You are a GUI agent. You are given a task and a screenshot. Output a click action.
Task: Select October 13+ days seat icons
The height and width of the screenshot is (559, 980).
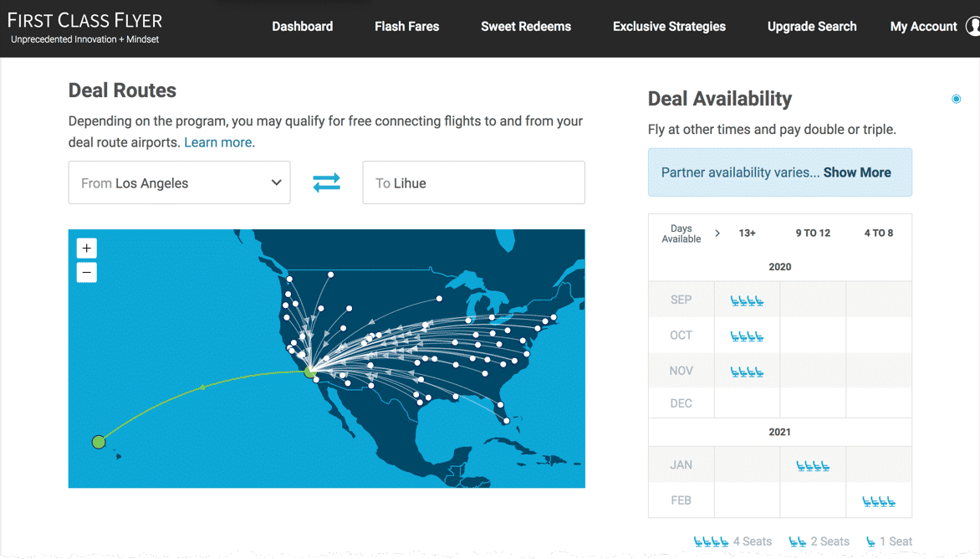pyautogui.click(x=747, y=336)
